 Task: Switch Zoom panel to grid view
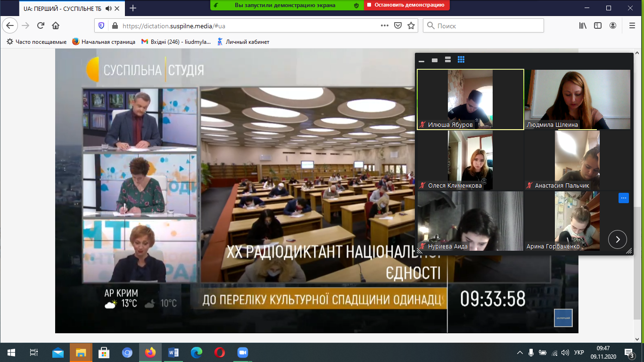point(461,60)
